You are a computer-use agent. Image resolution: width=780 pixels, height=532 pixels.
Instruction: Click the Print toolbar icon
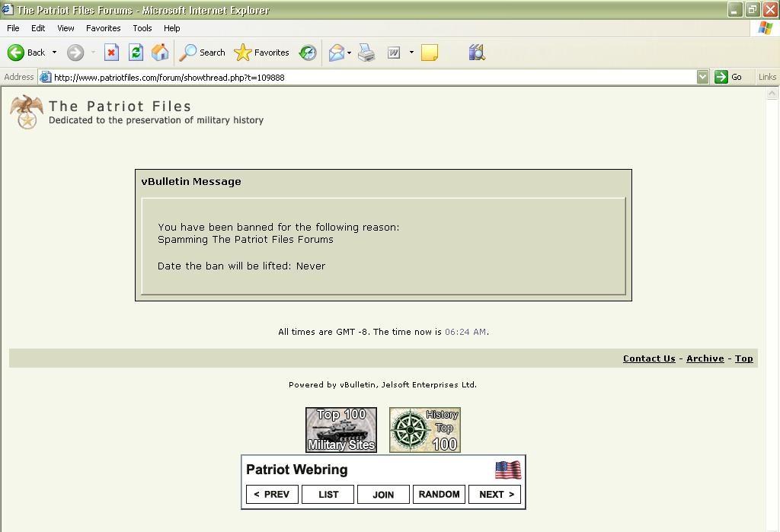tap(366, 53)
